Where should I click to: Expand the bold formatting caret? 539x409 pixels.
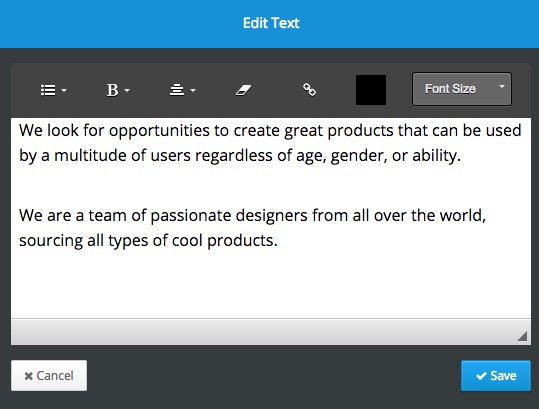[x=127, y=90]
